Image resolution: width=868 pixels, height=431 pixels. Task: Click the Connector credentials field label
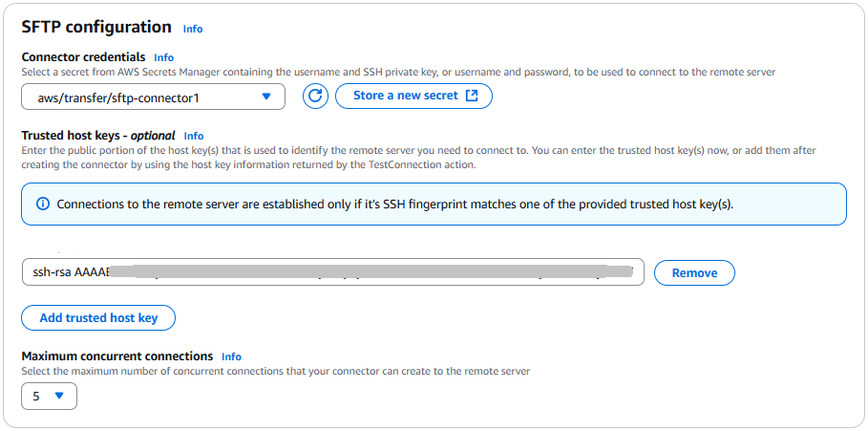pos(83,57)
